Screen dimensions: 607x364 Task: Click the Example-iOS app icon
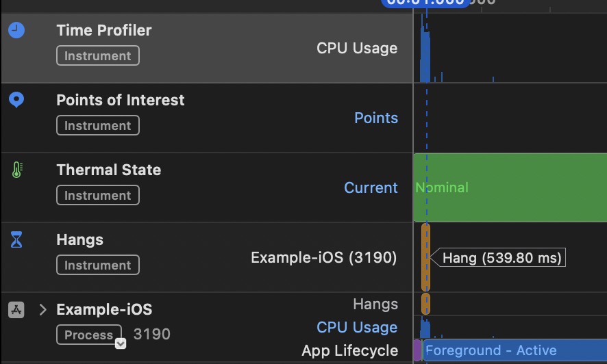point(16,310)
